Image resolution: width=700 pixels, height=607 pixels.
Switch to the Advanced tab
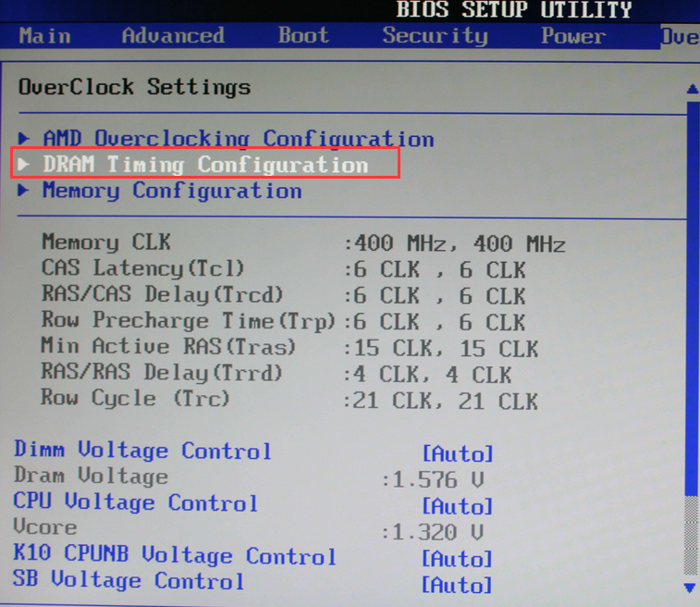(x=173, y=35)
